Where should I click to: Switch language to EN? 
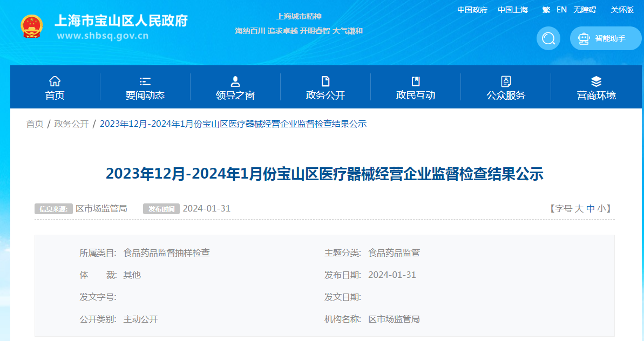tap(561, 10)
